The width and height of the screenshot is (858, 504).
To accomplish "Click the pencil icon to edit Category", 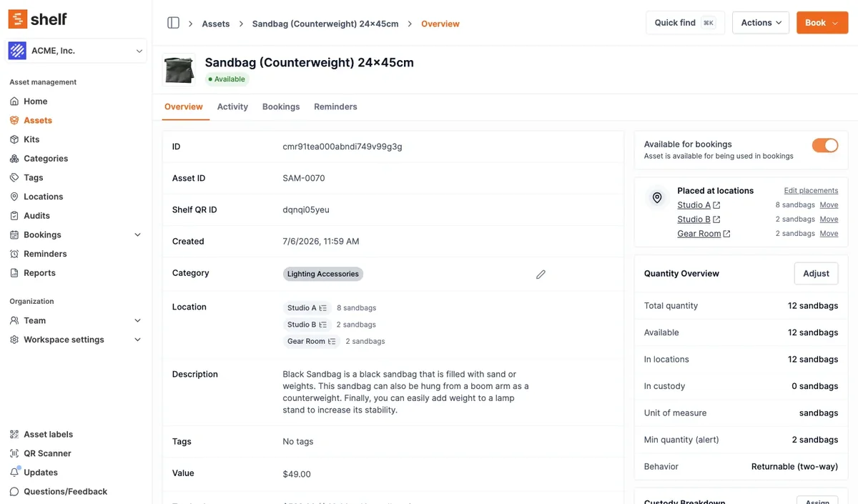I will point(541,274).
